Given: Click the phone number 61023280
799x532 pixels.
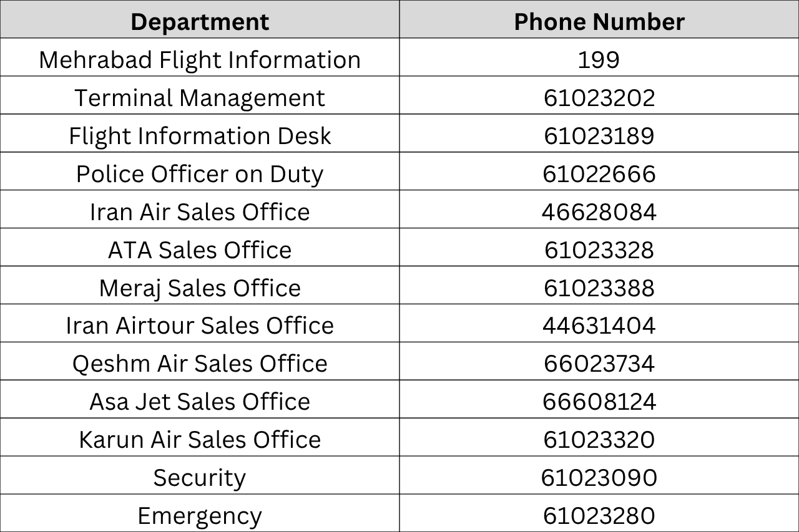Looking at the screenshot, I should [x=599, y=516].
